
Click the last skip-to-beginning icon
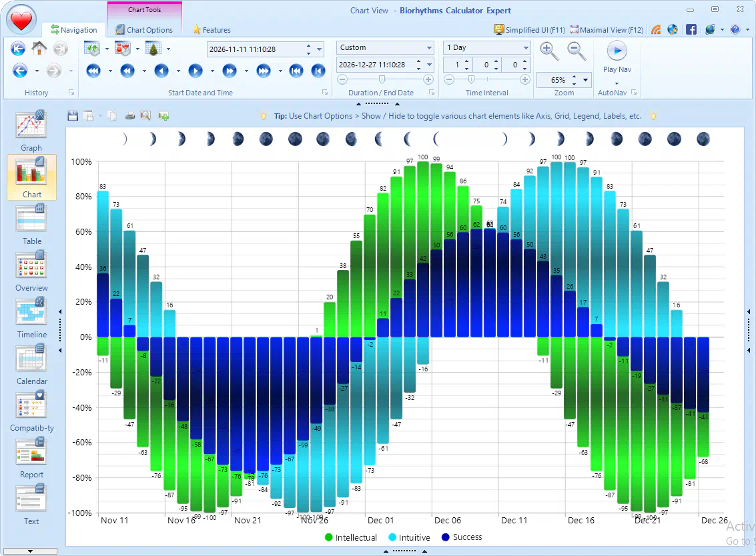coord(318,71)
